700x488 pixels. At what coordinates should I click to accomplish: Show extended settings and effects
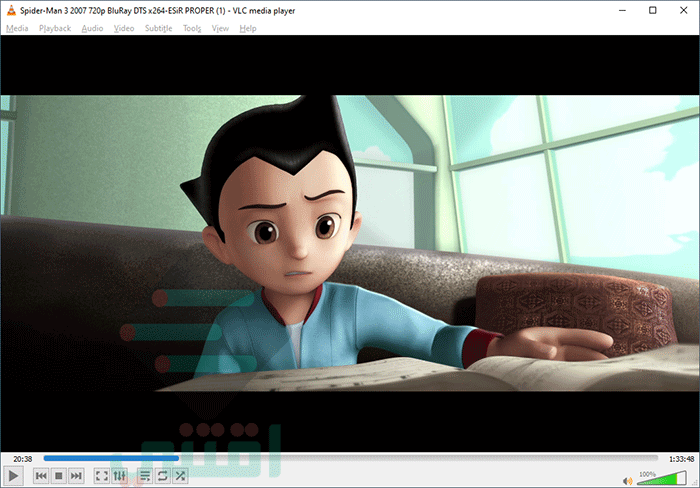tap(119, 476)
